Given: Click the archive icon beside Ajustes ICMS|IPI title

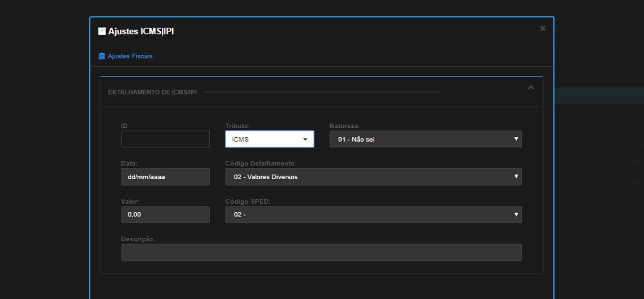Looking at the screenshot, I should 102,31.
